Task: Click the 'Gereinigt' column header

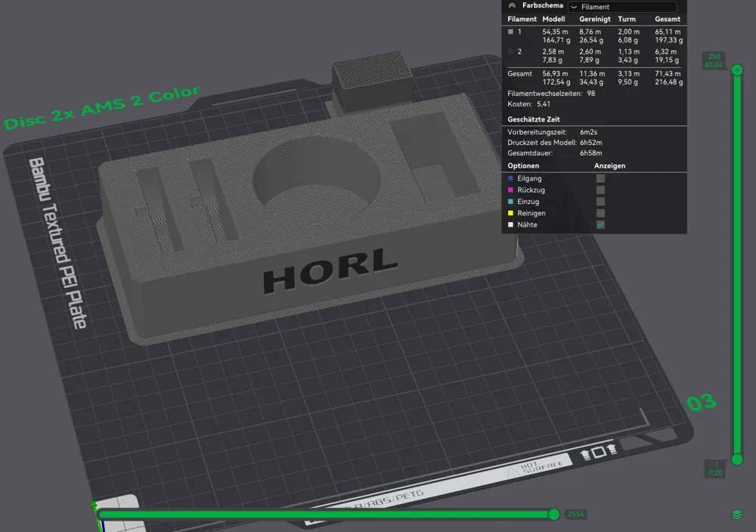Action: coord(595,20)
